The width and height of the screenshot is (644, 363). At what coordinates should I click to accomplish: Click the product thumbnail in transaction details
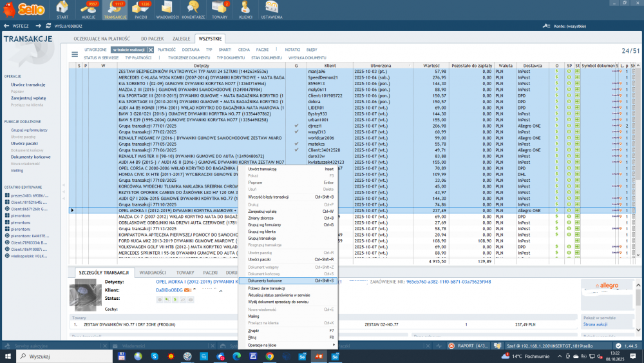click(86, 295)
